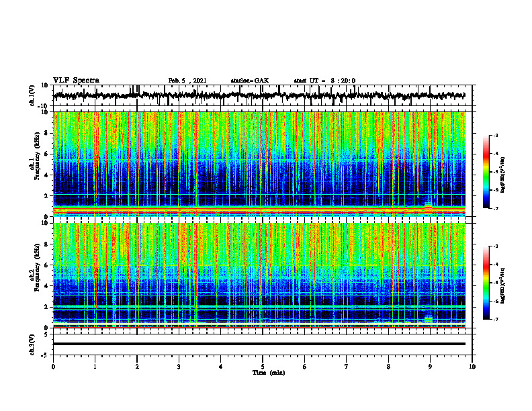The height and width of the screenshot is (411, 532).
Task: Click the log(PSD) label beside ch.1 colorbar
Action: (x=502, y=175)
